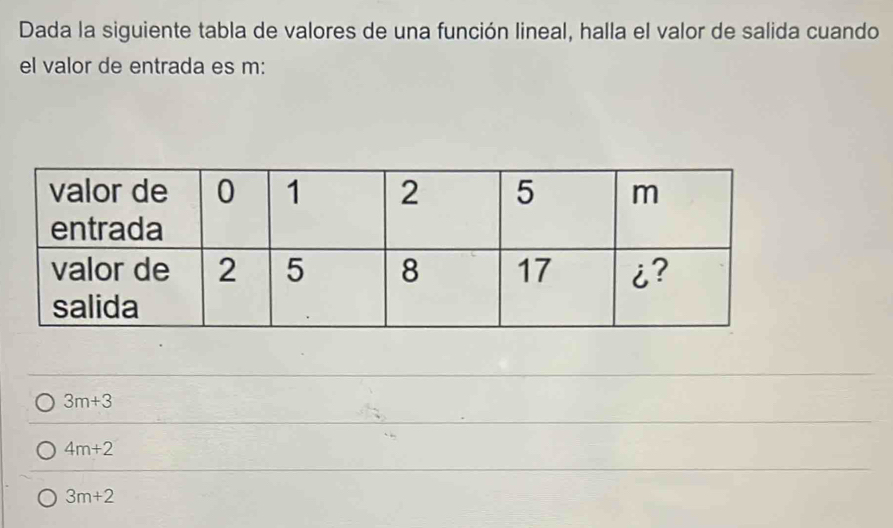Viewport: 893px width, 528px height.
Task: Click the m cell in the table
Action: [x=645, y=194]
